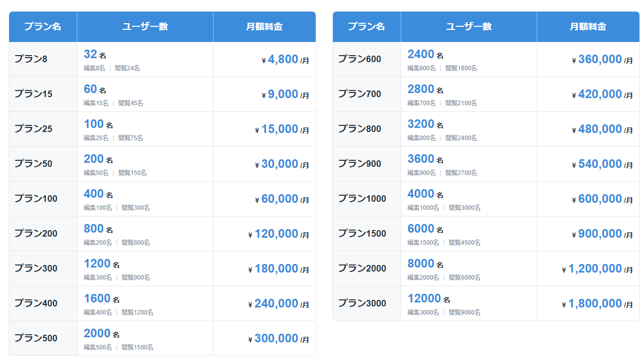Click the right table's 月額料金 column header
644x356 pixels.
click(x=588, y=27)
